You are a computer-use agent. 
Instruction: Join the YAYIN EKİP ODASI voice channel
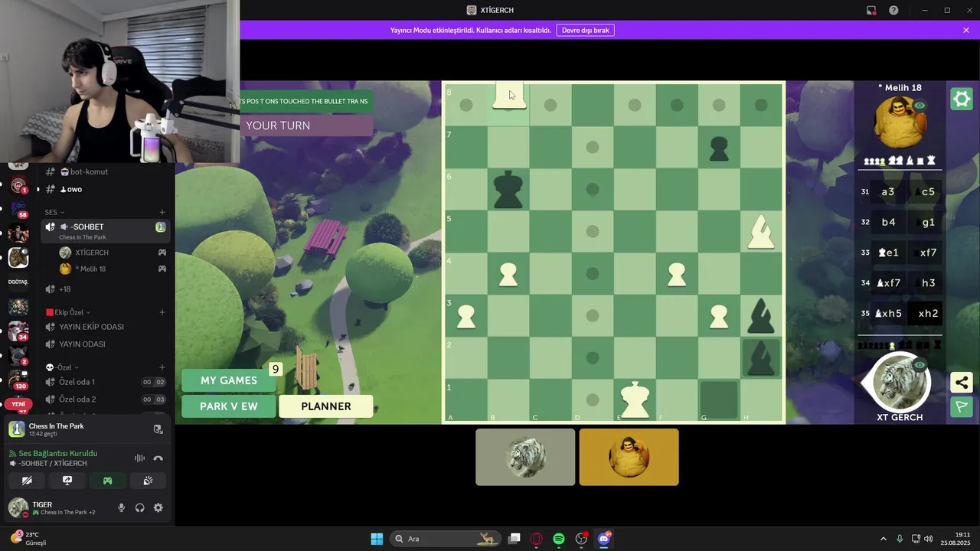point(104,327)
